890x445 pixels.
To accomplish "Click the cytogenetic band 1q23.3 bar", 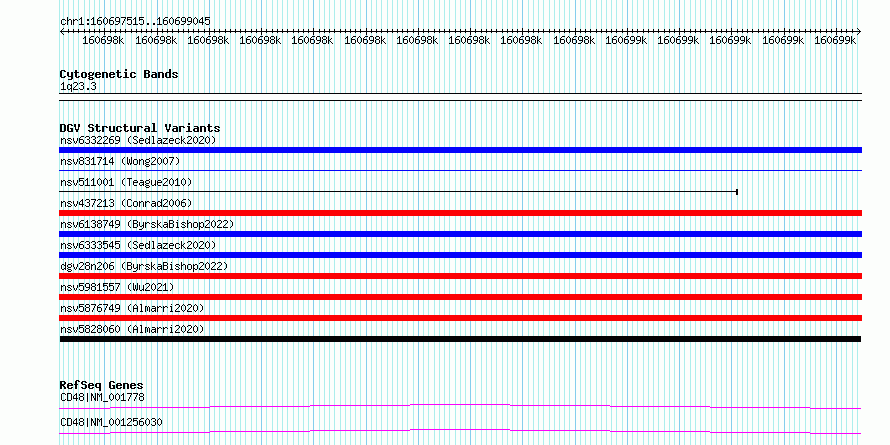I will [460, 97].
